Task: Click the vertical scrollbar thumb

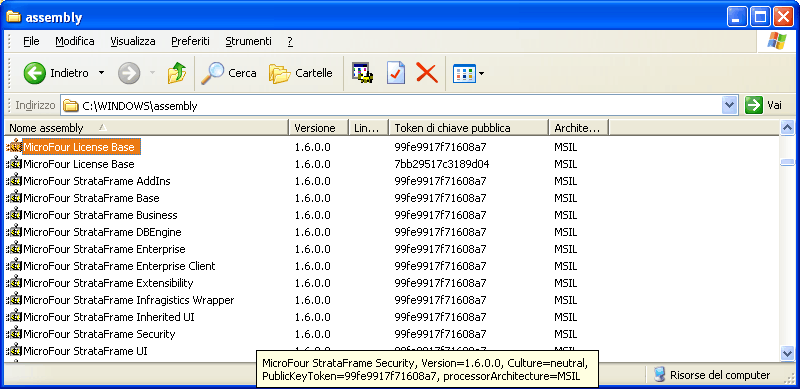Action: 787,162
